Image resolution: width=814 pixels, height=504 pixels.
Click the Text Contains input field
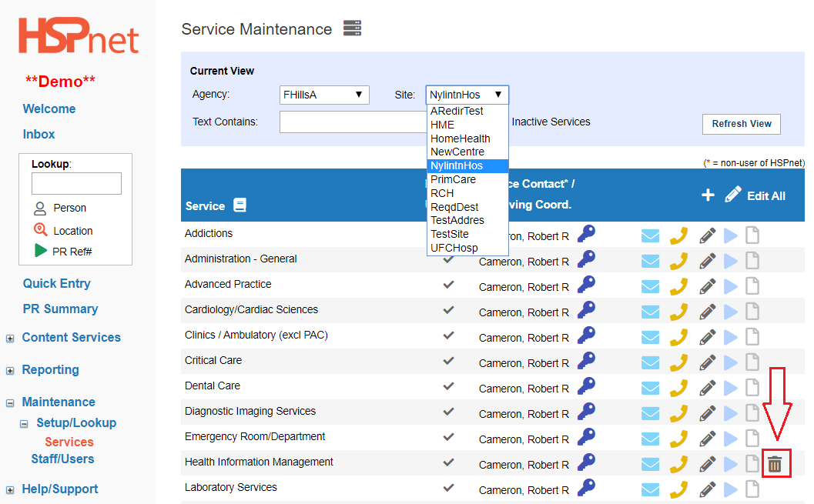click(x=353, y=122)
